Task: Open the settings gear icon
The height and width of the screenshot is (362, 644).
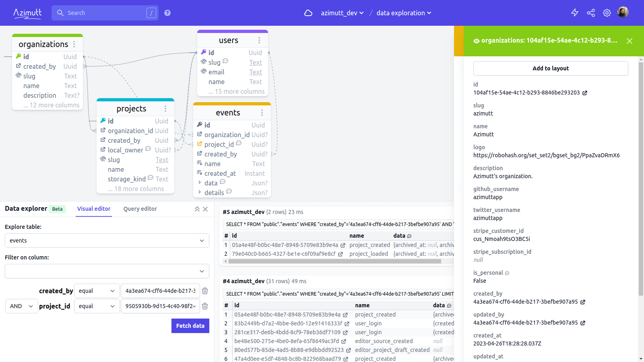Action: click(x=607, y=13)
